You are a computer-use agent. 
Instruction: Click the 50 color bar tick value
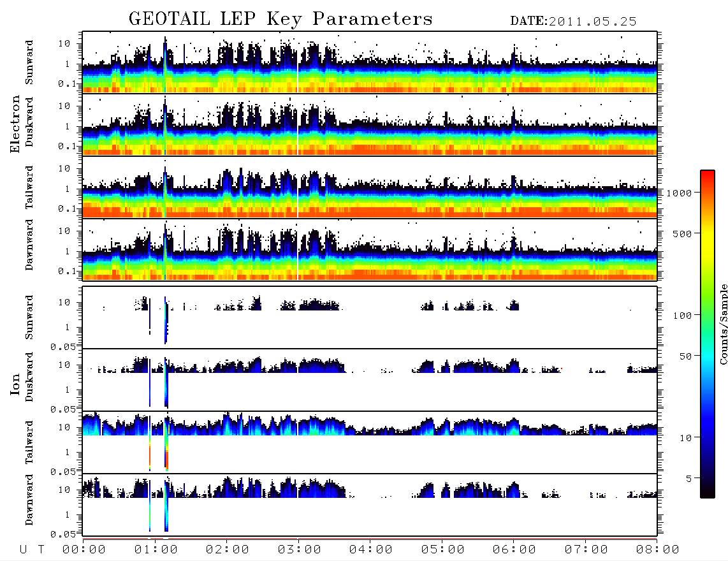(685, 356)
